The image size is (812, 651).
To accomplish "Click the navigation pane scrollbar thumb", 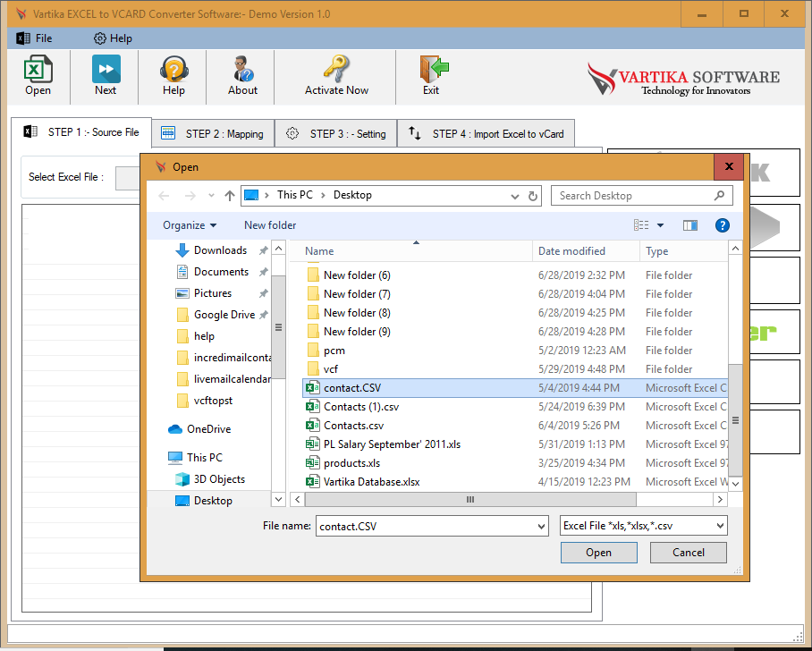I will pyautogui.click(x=278, y=327).
